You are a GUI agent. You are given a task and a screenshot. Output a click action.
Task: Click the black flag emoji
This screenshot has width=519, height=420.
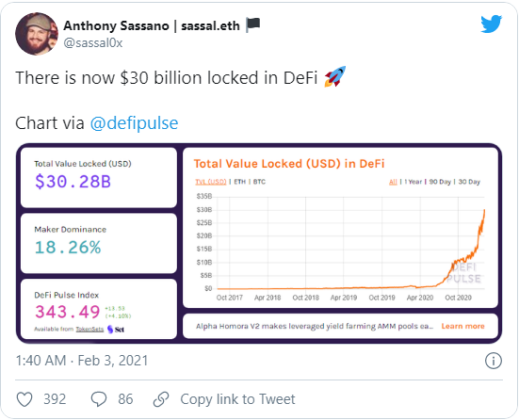tap(252, 25)
